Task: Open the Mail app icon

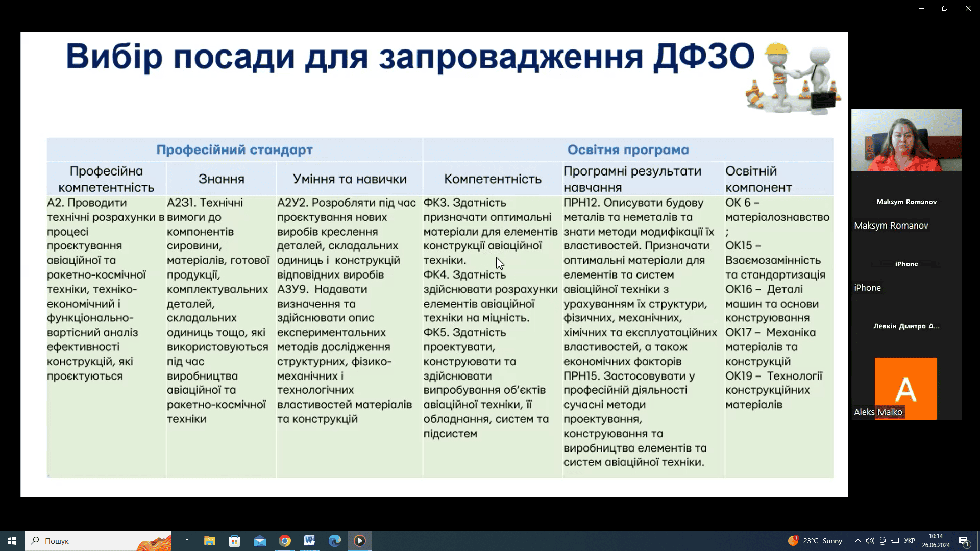Action: [x=259, y=541]
